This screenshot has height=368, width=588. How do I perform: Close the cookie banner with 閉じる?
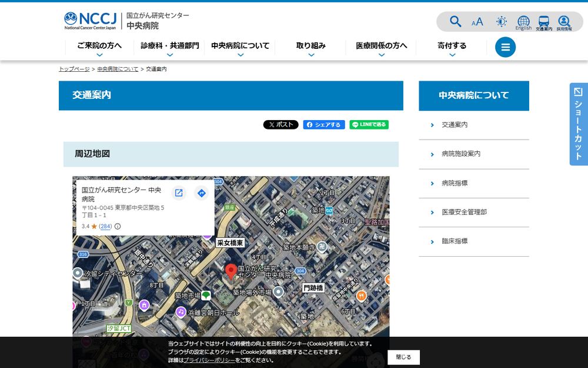(403, 357)
